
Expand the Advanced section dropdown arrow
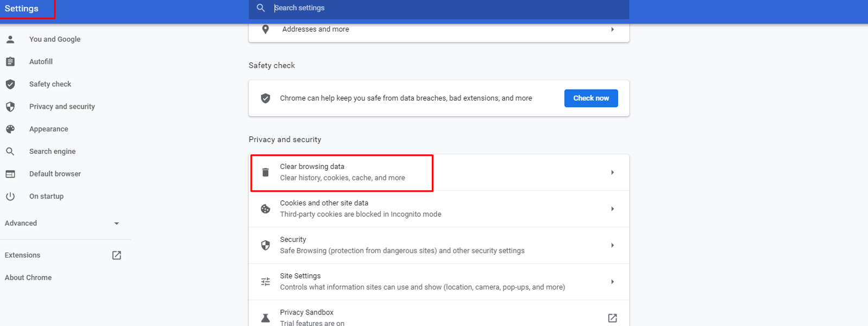[117, 223]
